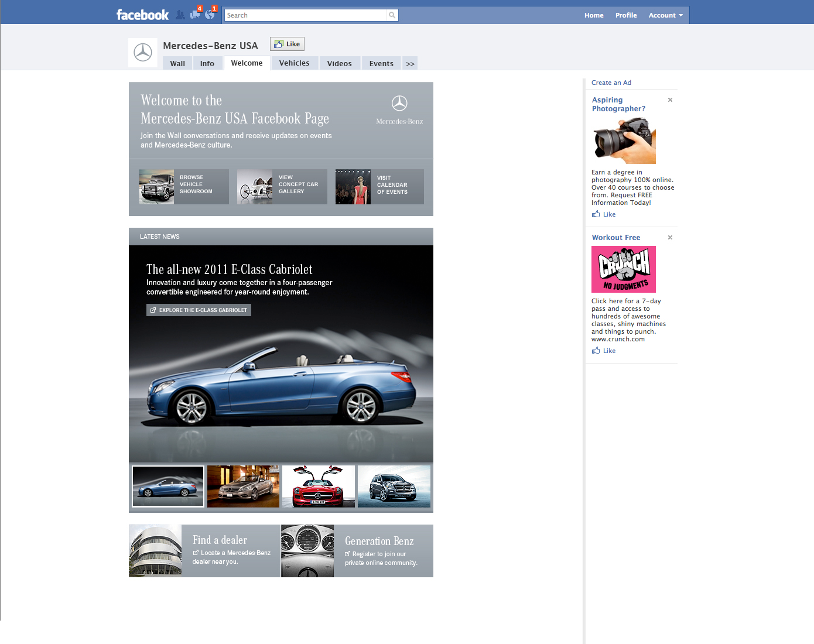Click the Home link in top bar

point(594,15)
